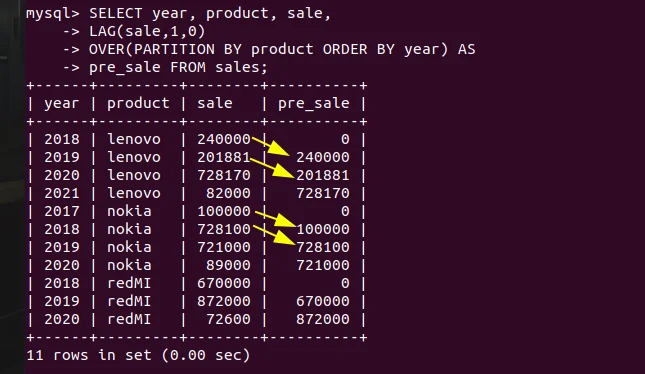
Task: Click the pre_sale value 728170
Action: tap(323, 193)
